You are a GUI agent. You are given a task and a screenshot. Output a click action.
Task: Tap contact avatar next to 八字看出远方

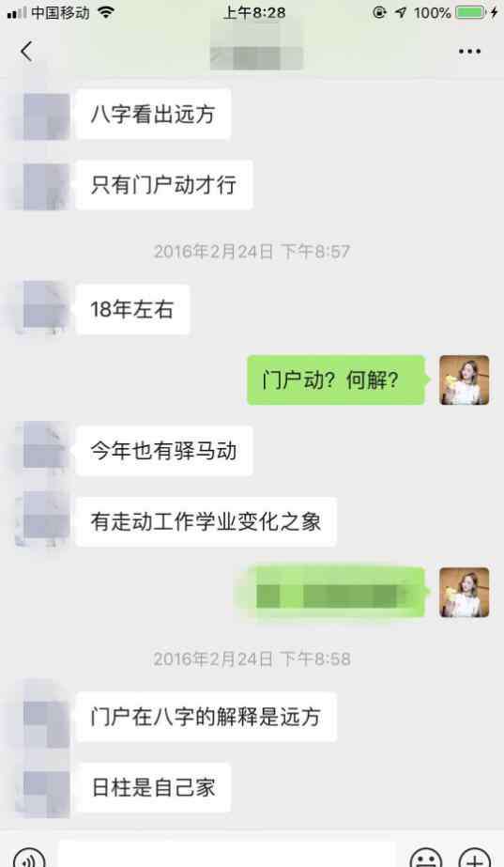(46, 115)
